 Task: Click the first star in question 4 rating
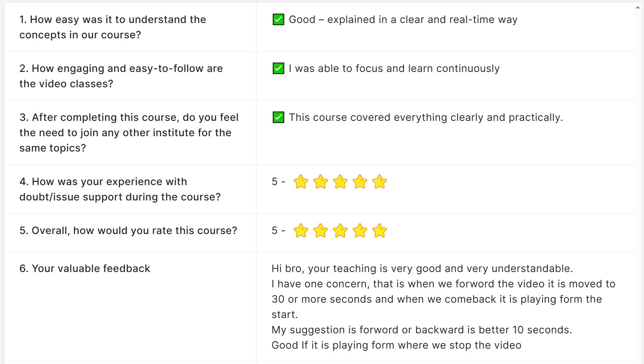pyautogui.click(x=301, y=182)
